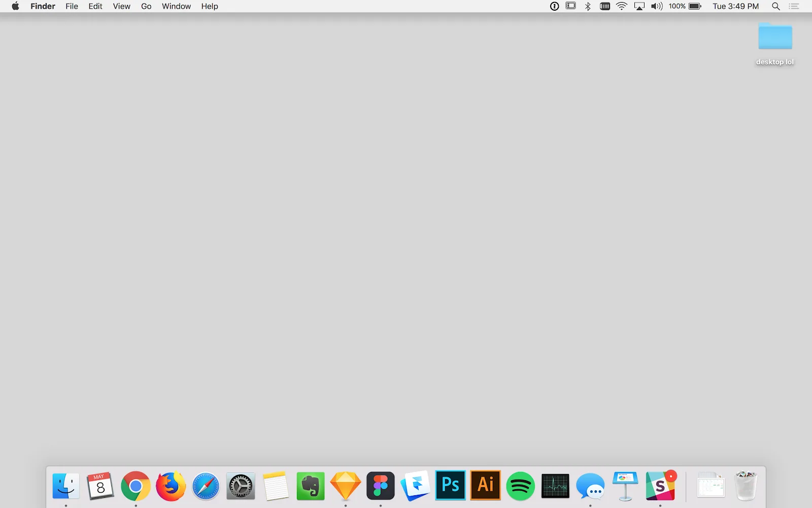The width and height of the screenshot is (812, 508).
Task: Open the Wi-Fi status menu
Action: pos(622,6)
